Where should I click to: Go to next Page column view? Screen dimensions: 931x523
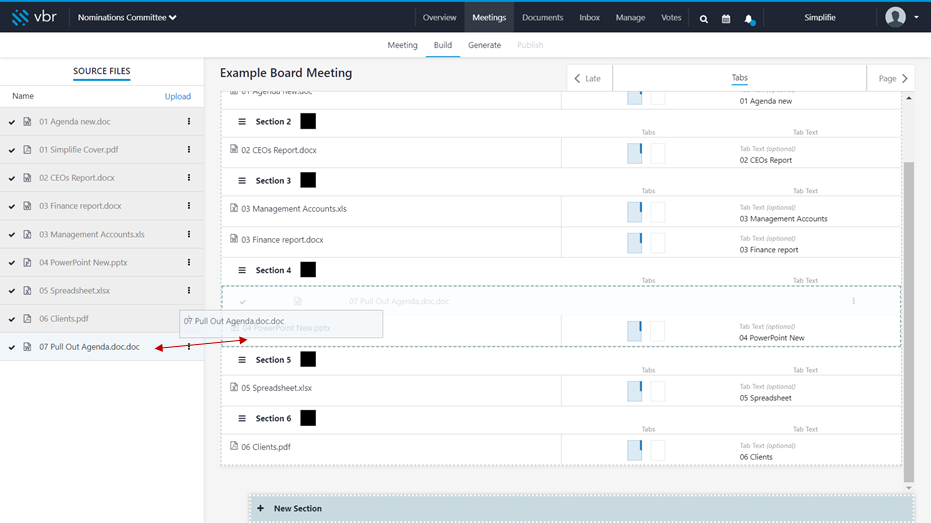pyautogui.click(x=891, y=78)
